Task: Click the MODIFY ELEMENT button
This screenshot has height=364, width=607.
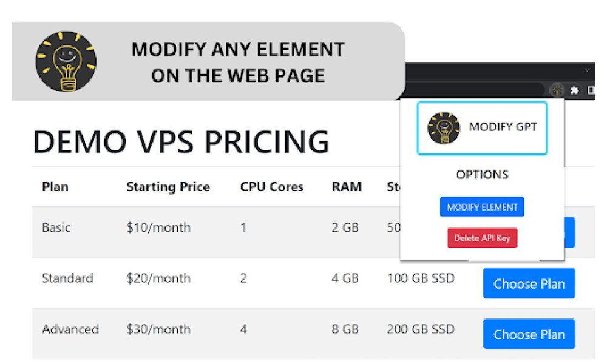Action: (x=482, y=207)
